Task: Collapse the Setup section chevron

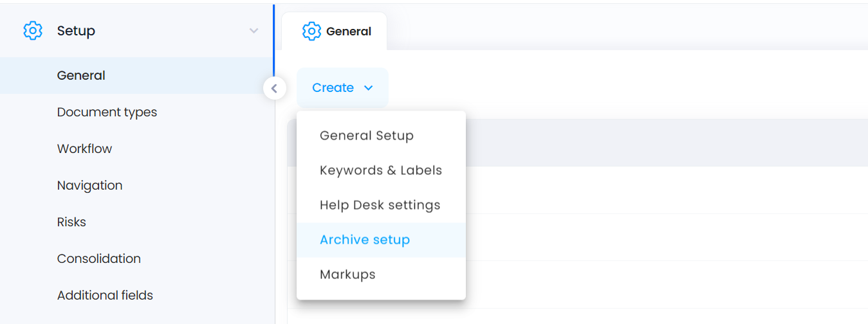Action: [254, 31]
